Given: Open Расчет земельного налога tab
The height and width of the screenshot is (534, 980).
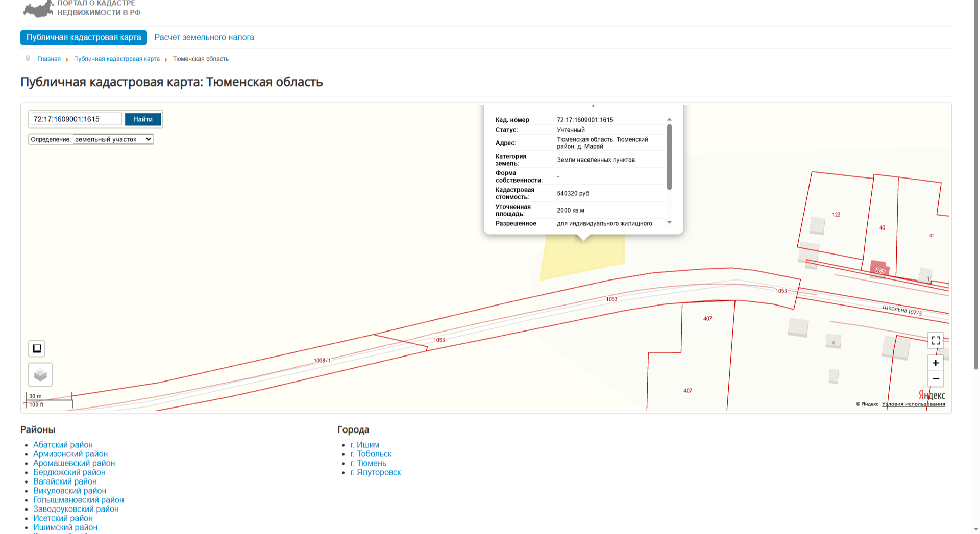Looking at the screenshot, I should tap(204, 37).
